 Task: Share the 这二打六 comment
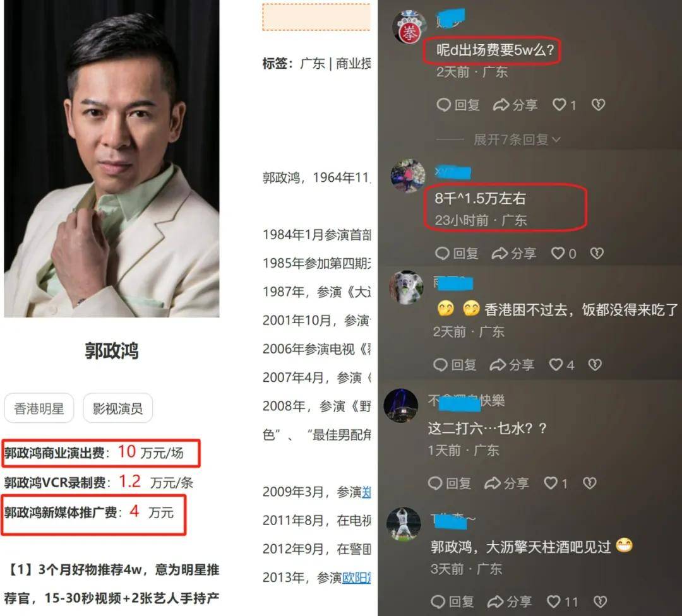(x=506, y=483)
